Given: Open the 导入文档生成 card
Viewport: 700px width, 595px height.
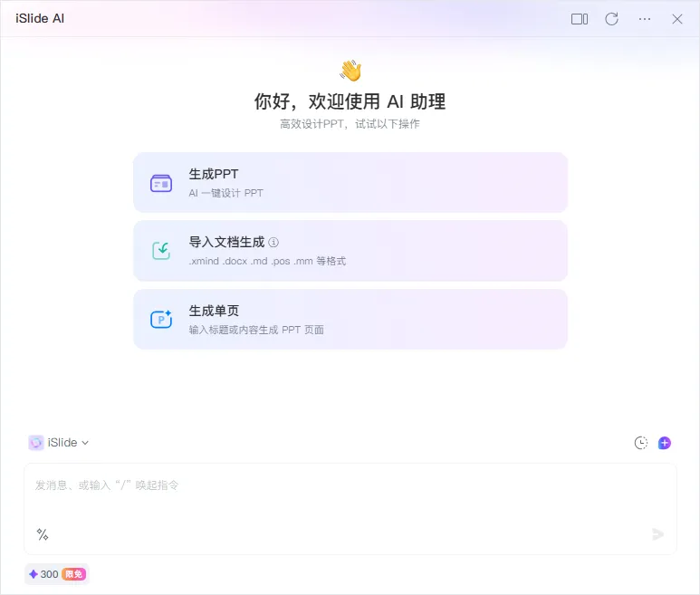Looking at the screenshot, I should [x=350, y=251].
